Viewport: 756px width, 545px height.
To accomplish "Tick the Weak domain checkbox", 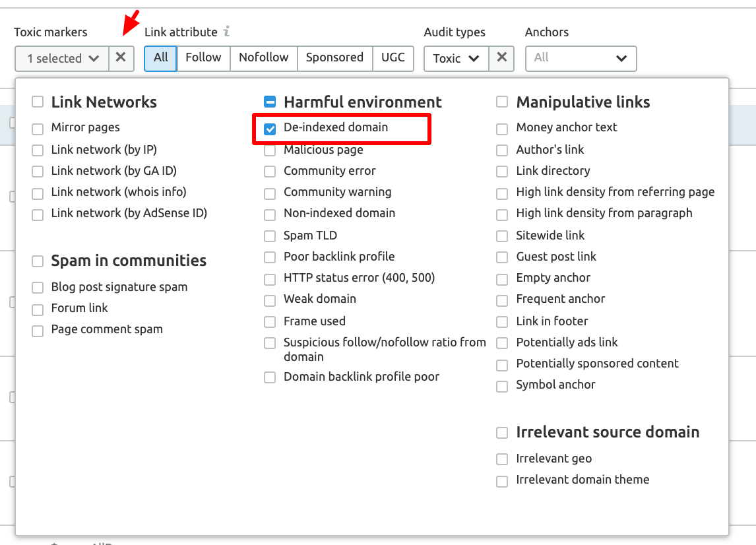I will click(x=270, y=300).
